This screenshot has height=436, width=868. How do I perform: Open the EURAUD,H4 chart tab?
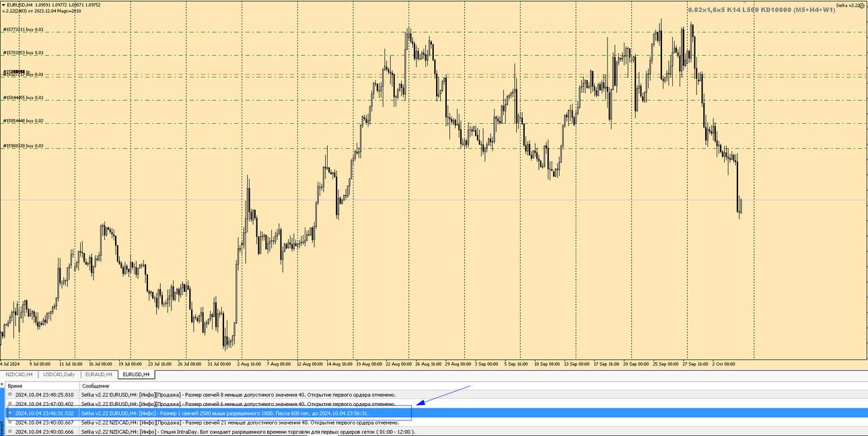pyautogui.click(x=98, y=374)
